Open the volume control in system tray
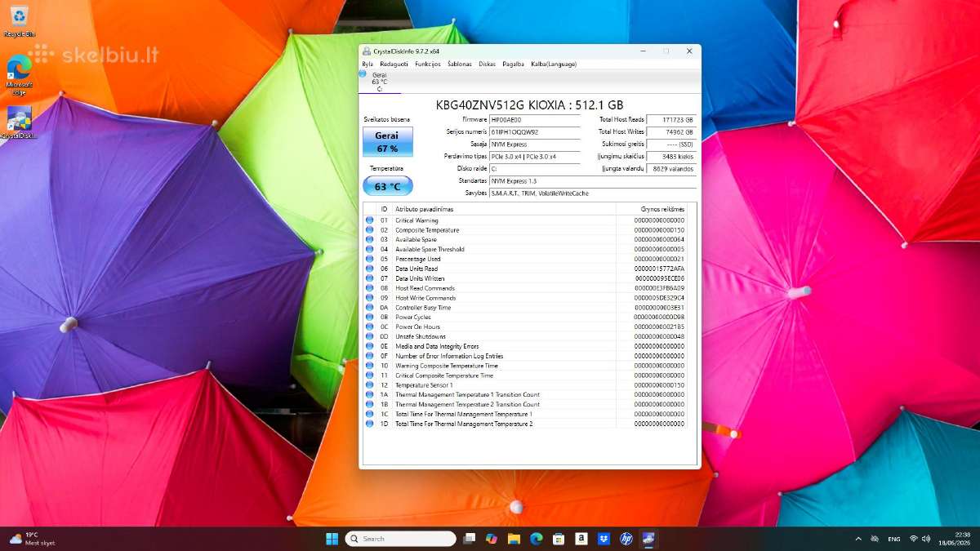The height and width of the screenshot is (551, 980). coord(928,539)
